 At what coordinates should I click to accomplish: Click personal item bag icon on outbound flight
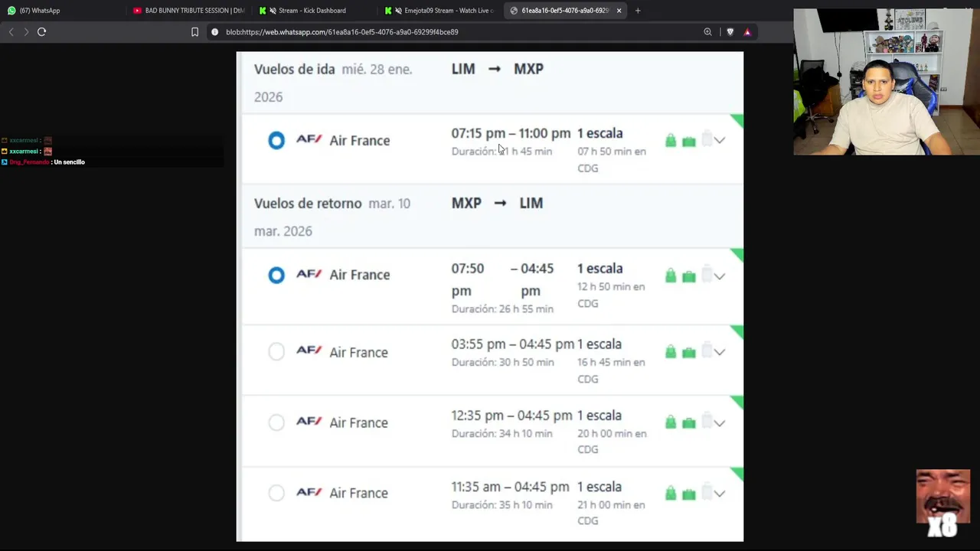pyautogui.click(x=671, y=141)
